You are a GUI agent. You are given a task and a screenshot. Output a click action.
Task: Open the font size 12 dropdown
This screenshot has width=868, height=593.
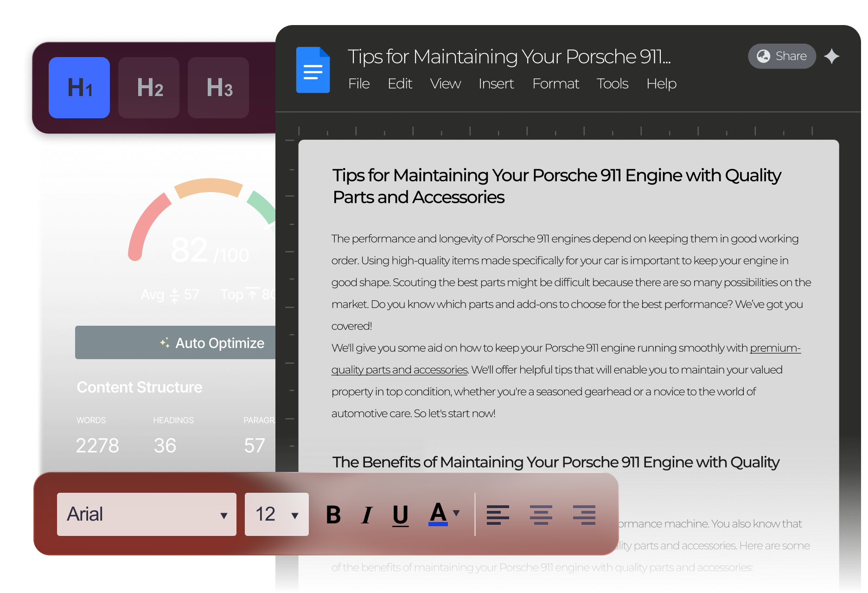click(x=277, y=514)
